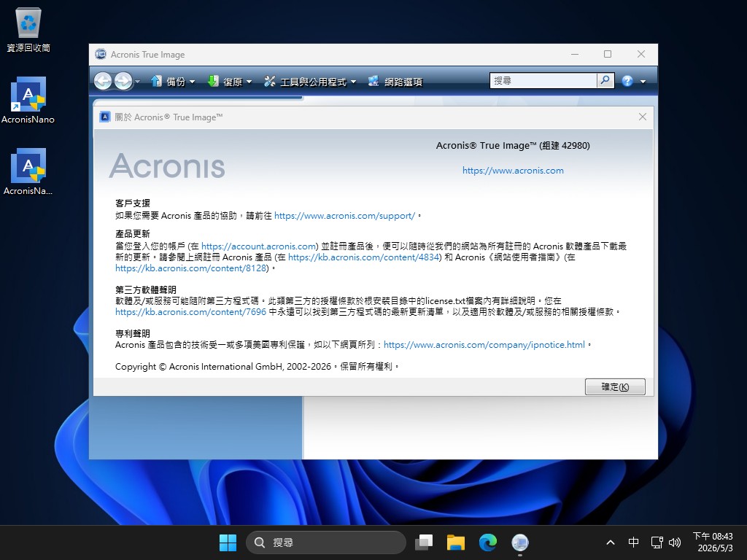This screenshot has width=747, height=560.
Task: Maximize the Acronis True Image window
Action: click(x=608, y=54)
